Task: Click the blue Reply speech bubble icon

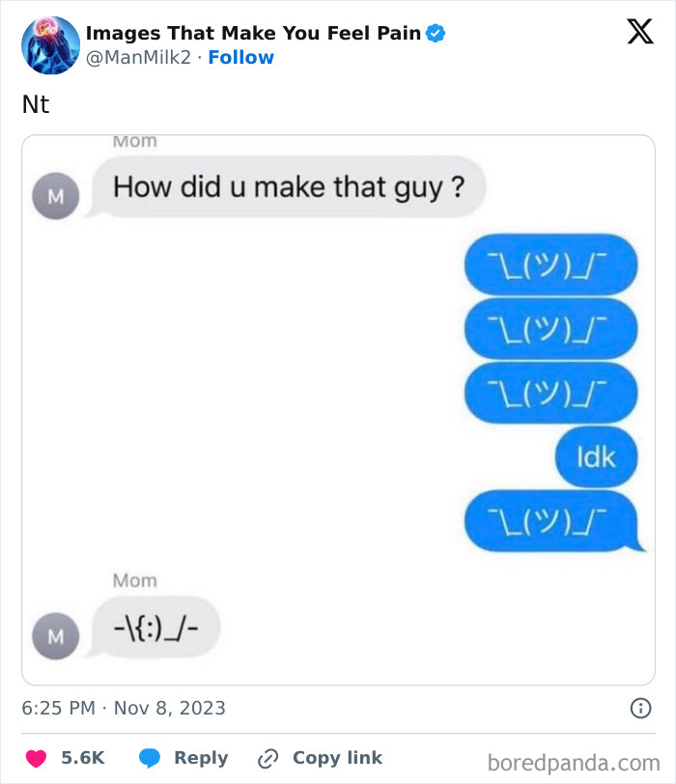Action: click(x=149, y=758)
